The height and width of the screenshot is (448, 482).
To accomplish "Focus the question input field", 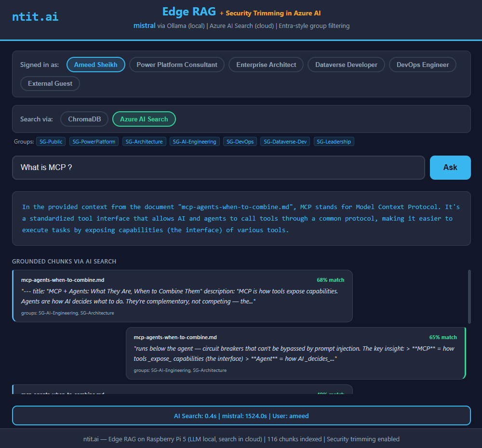I will click(218, 168).
